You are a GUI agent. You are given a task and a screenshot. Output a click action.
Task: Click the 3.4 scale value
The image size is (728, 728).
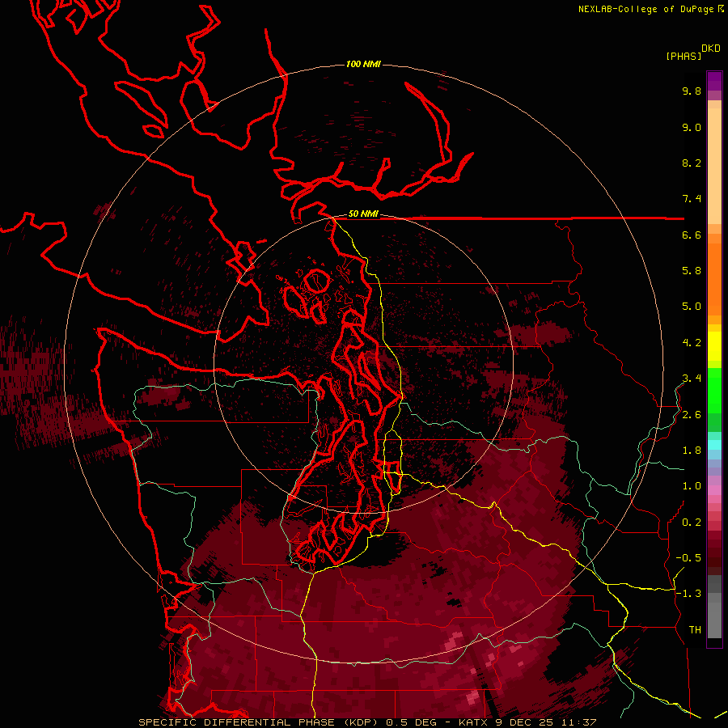click(692, 379)
